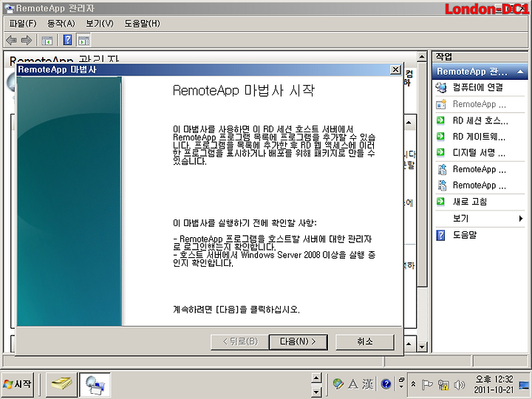
Task: Show hidden tray icons arrow
Action: coord(413,384)
